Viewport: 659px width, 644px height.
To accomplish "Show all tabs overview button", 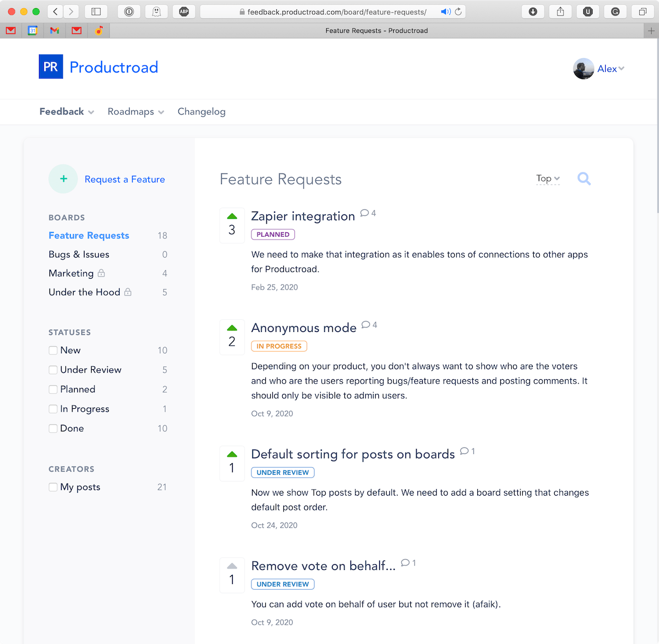I will (x=643, y=11).
